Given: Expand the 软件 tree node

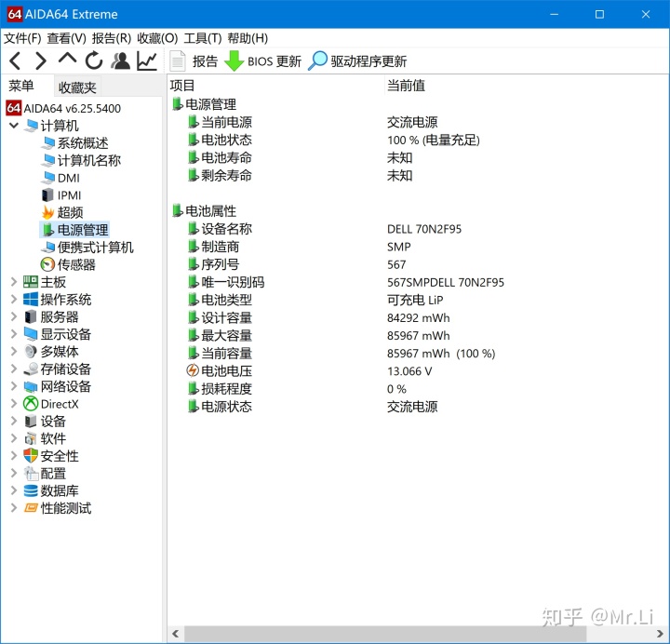Looking at the screenshot, I should pos(14,438).
